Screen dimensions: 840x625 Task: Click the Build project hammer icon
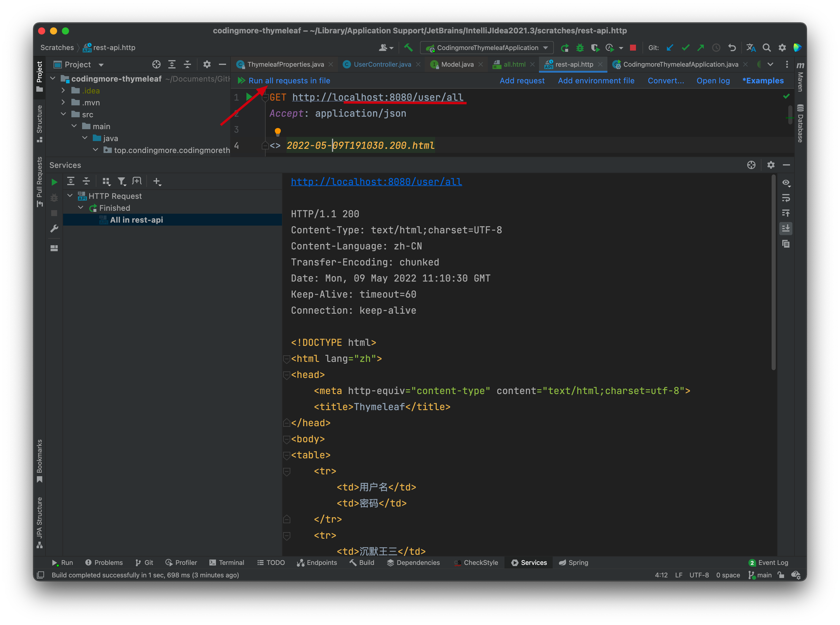pos(408,48)
